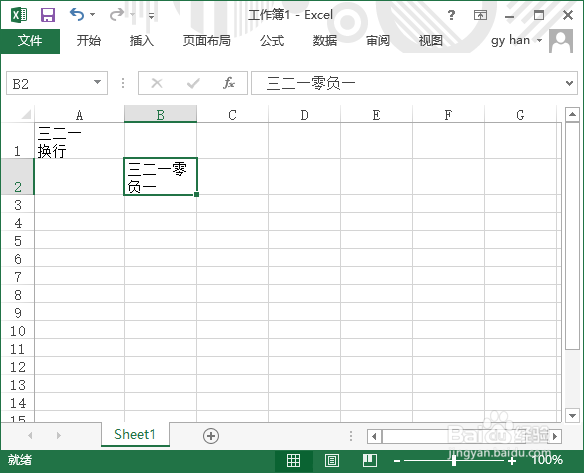Open Excel help question mark
584x473 pixels.
pos(451,15)
